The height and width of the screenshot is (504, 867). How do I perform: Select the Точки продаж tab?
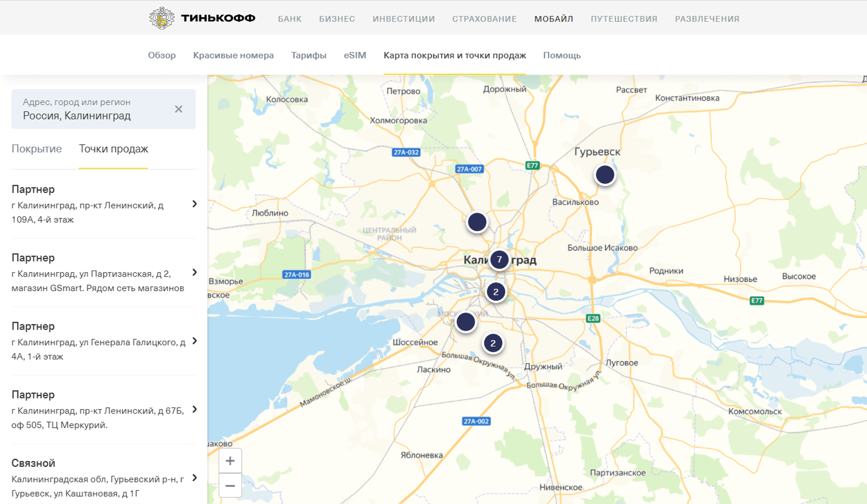(x=113, y=149)
